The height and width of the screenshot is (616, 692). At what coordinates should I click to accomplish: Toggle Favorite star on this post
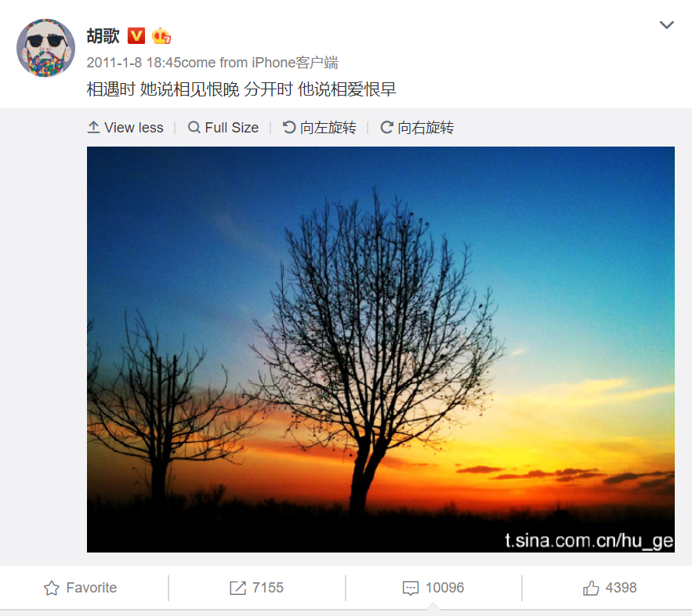80,588
